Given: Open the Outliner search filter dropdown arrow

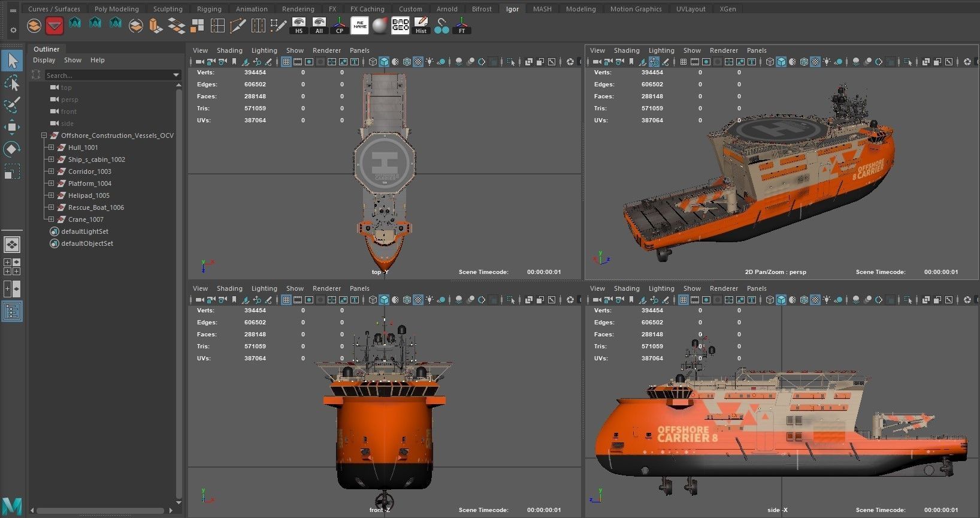Looking at the screenshot, I should [x=176, y=76].
